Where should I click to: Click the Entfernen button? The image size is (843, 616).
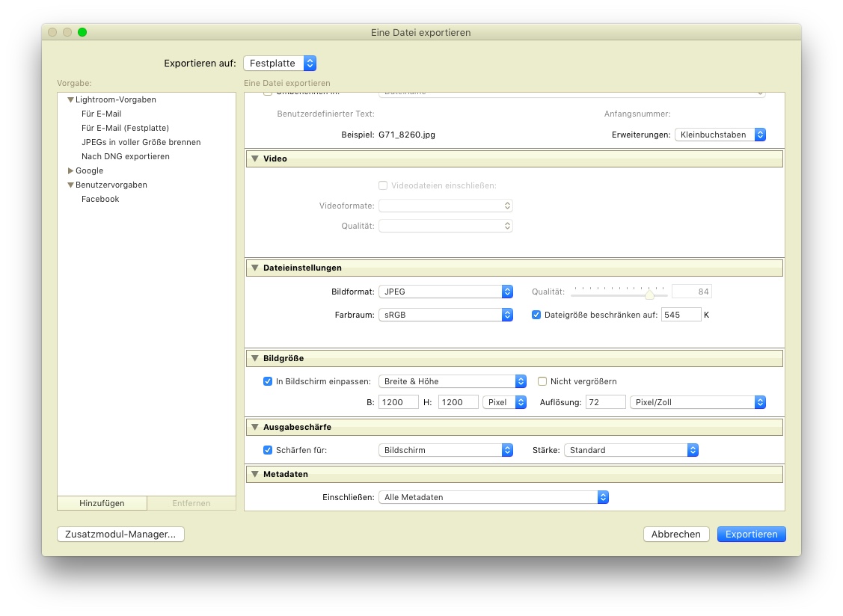pos(191,503)
